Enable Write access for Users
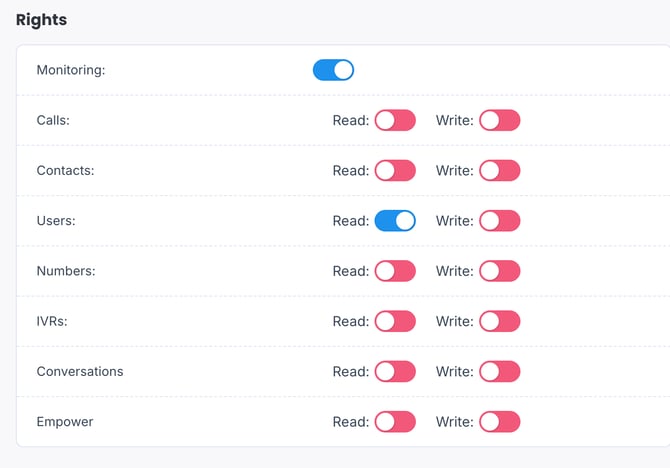Screen dimensions: 670x468 (500, 221)
